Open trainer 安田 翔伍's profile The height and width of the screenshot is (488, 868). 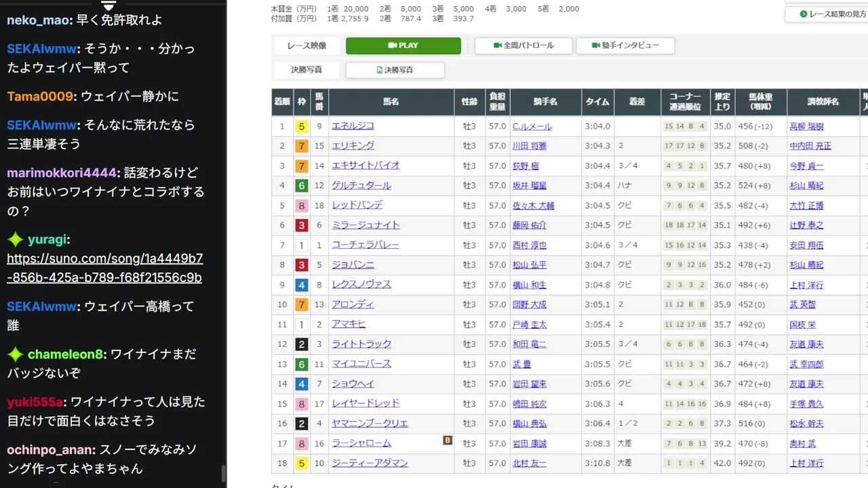pyautogui.click(x=807, y=245)
